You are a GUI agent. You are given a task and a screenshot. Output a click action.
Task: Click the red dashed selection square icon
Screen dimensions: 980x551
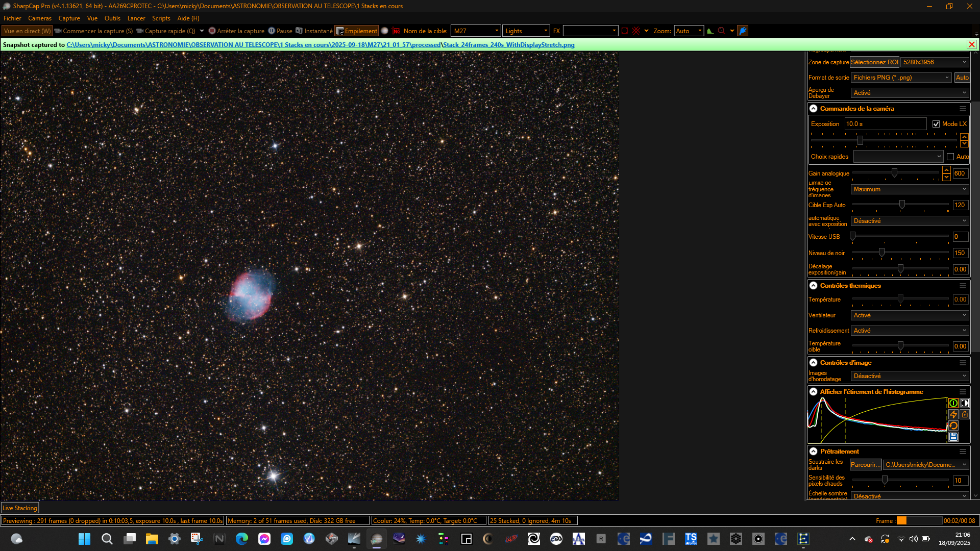624,31
